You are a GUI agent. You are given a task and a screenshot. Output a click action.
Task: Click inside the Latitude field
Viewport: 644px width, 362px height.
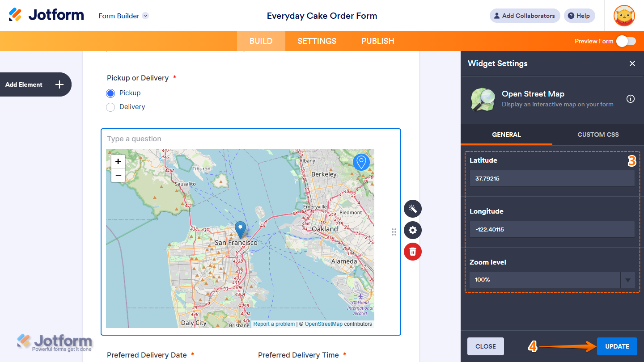(552, 178)
